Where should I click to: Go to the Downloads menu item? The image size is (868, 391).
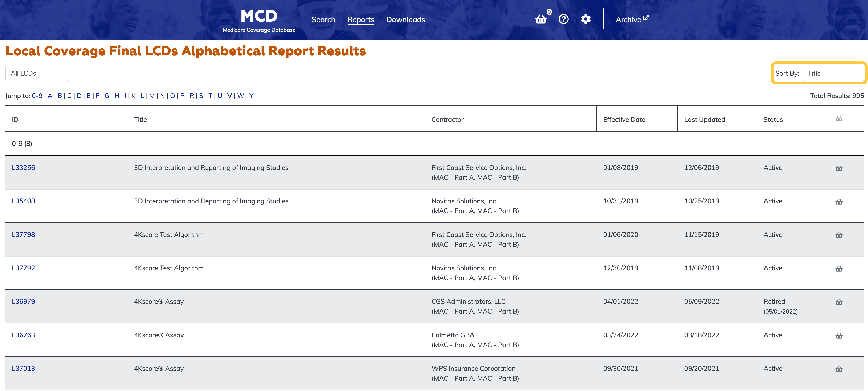point(405,19)
